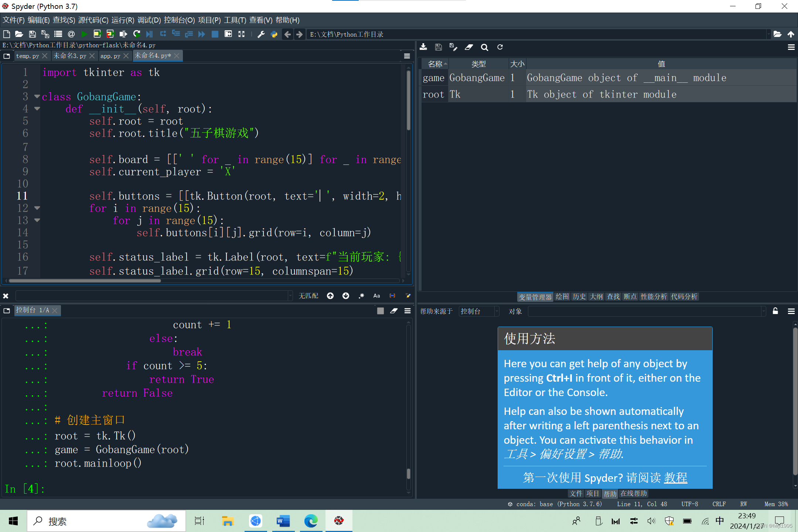This screenshot has height=532, width=798.
Task: Expand the for loop at line 12
Action: pyautogui.click(x=37, y=207)
